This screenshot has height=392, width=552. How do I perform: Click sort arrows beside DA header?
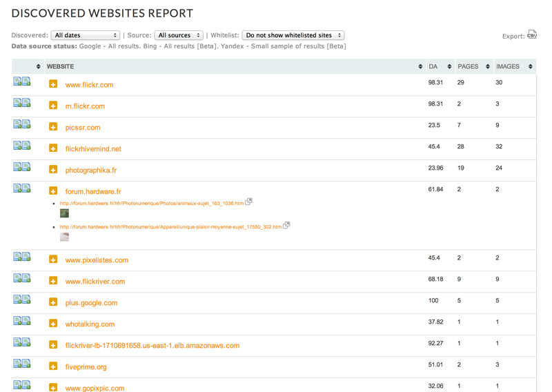pyautogui.click(x=449, y=66)
